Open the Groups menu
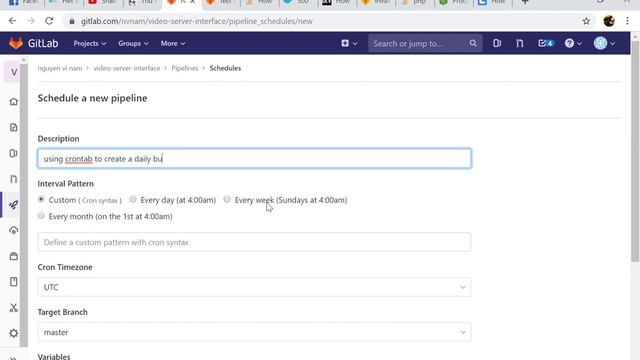 click(133, 43)
